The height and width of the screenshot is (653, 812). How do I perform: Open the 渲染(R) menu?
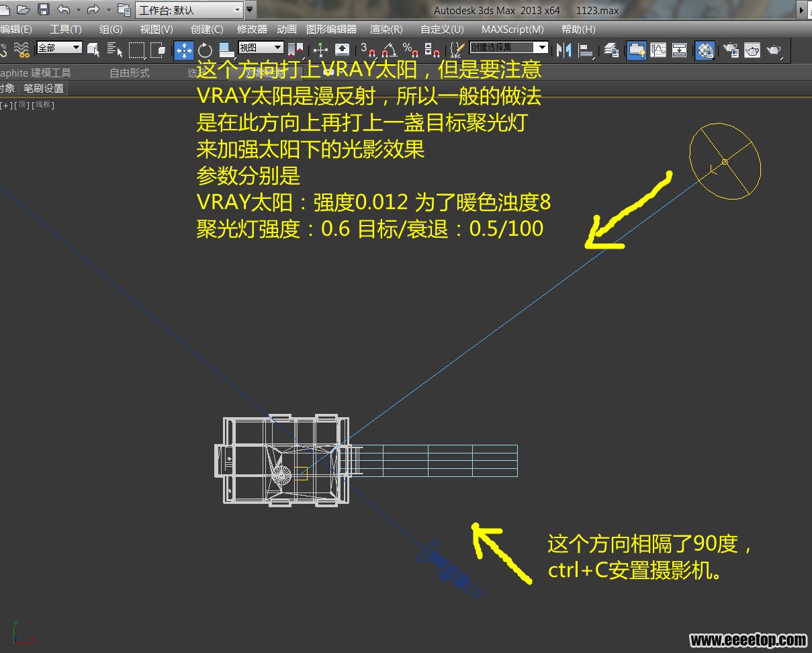(x=387, y=30)
